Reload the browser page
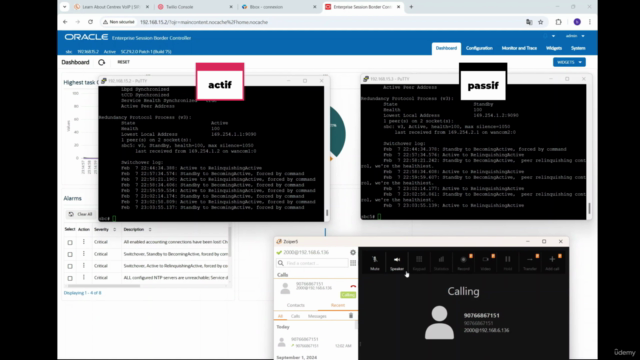The height and width of the screenshot is (360, 640). coord(90,22)
